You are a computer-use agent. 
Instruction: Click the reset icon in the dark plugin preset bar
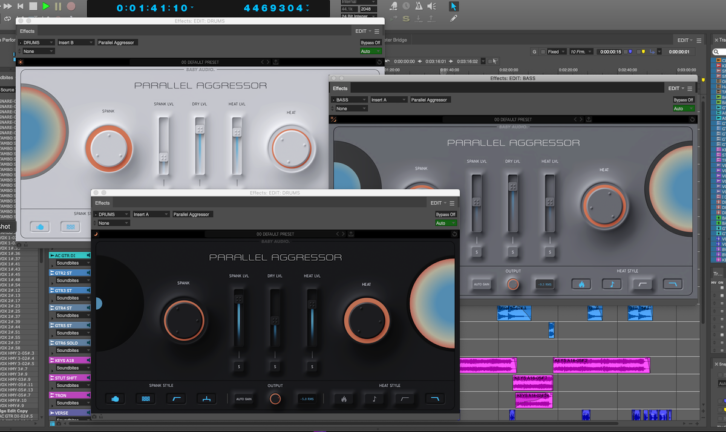click(454, 234)
